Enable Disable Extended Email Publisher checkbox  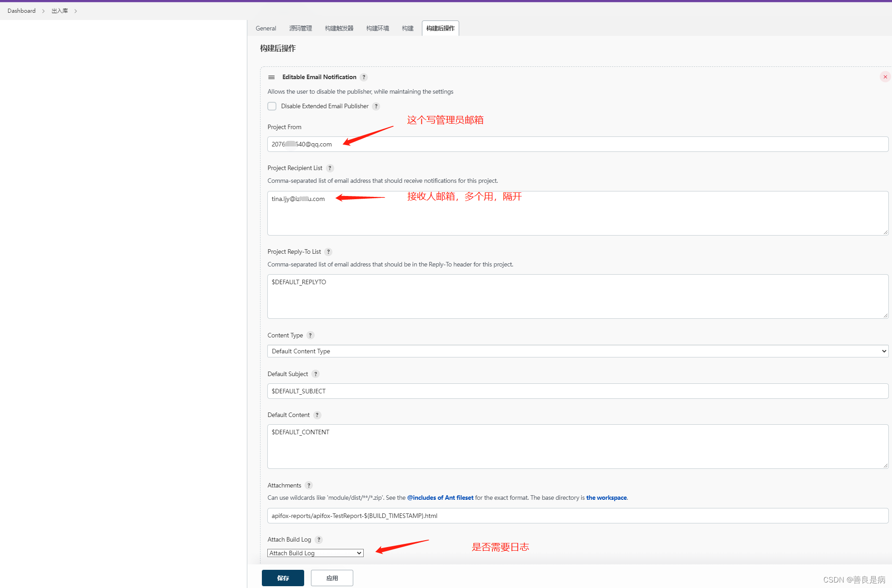tap(272, 106)
